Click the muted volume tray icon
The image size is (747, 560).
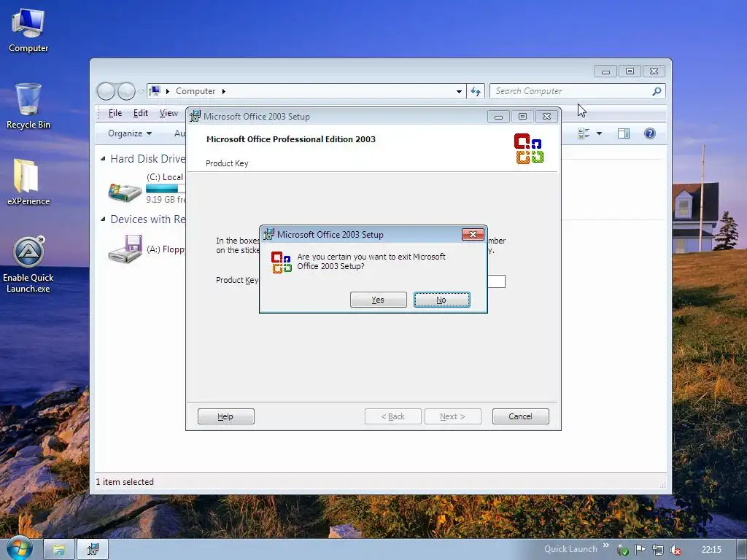(x=675, y=550)
